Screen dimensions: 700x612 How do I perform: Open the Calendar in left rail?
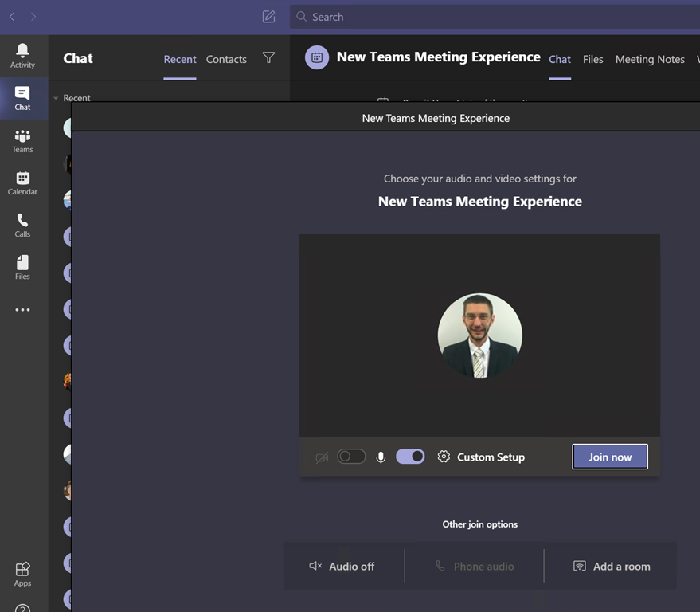coord(22,183)
